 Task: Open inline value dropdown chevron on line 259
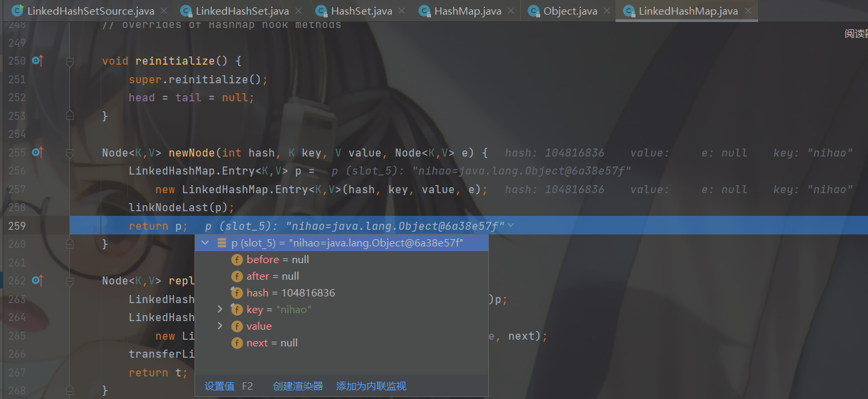click(x=511, y=226)
